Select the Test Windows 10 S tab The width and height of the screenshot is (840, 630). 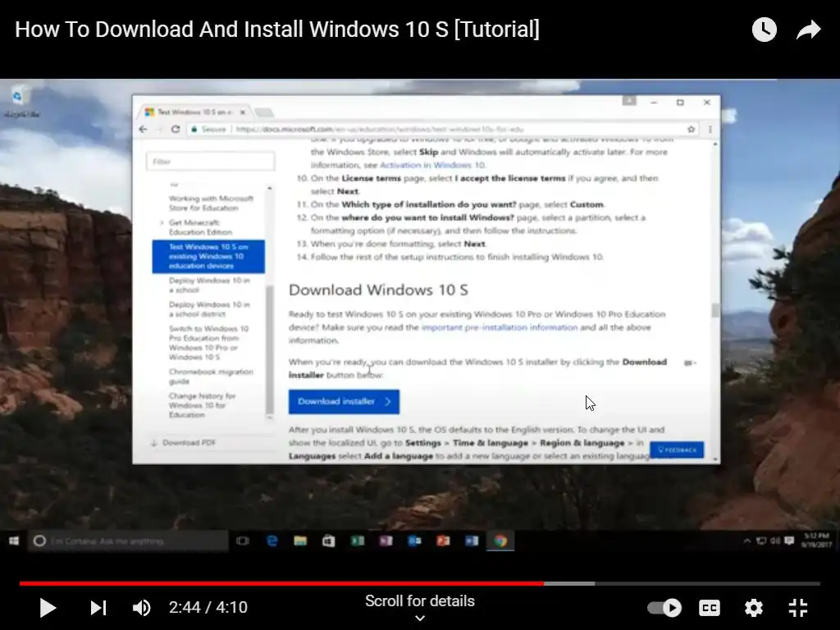[195, 112]
